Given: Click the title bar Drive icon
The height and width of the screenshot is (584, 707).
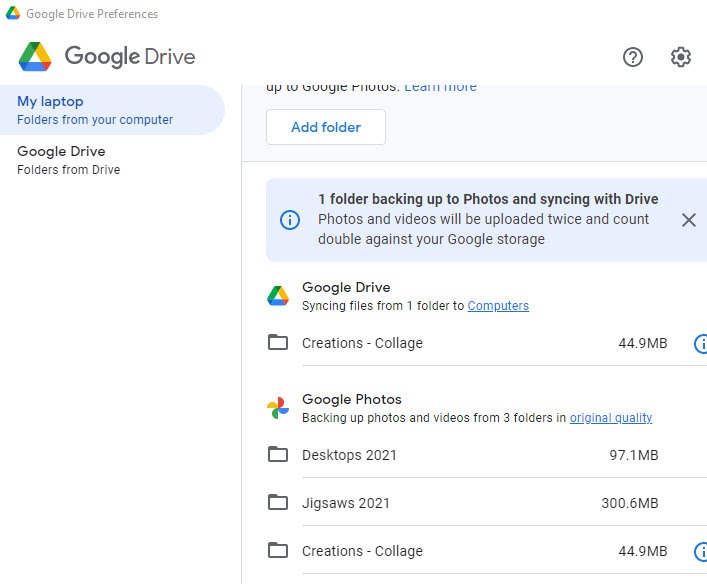Looking at the screenshot, I should [13, 14].
